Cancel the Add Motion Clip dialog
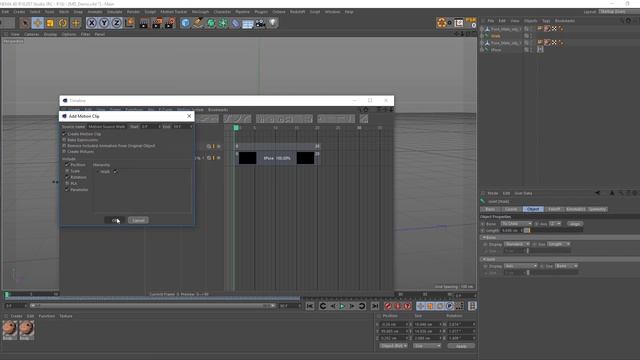This screenshot has height=360, width=640. pos(138,220)
